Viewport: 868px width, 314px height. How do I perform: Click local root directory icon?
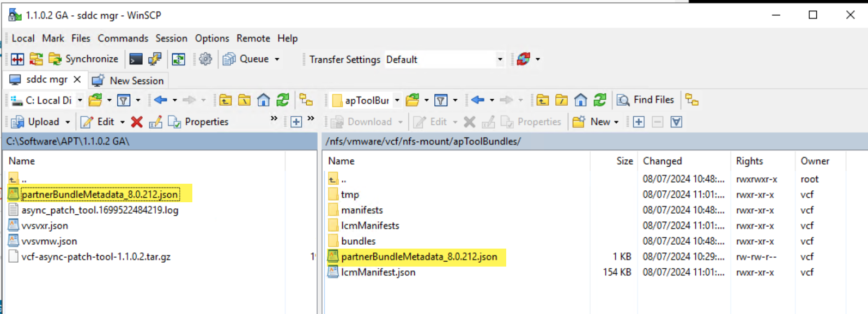click(245, 100)
